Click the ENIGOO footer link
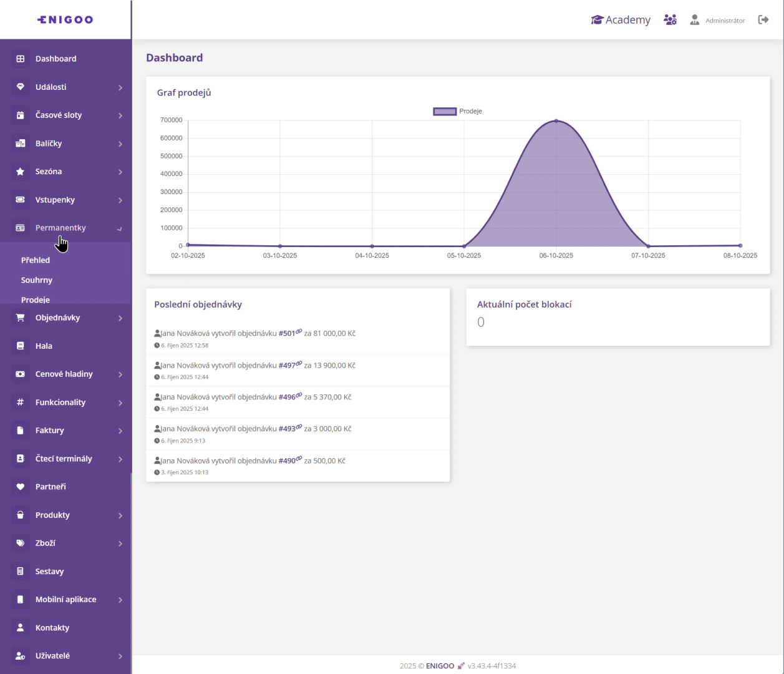Image resolution: width=784 pixels, height=674 pixels. [440, 666]
